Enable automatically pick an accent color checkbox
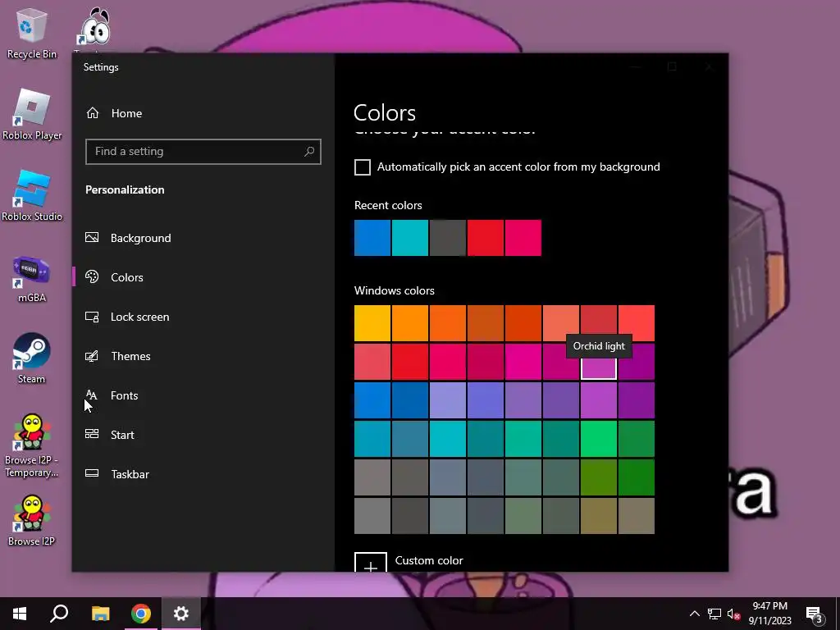This screenshot has width=840, height=630. [363, 167]
